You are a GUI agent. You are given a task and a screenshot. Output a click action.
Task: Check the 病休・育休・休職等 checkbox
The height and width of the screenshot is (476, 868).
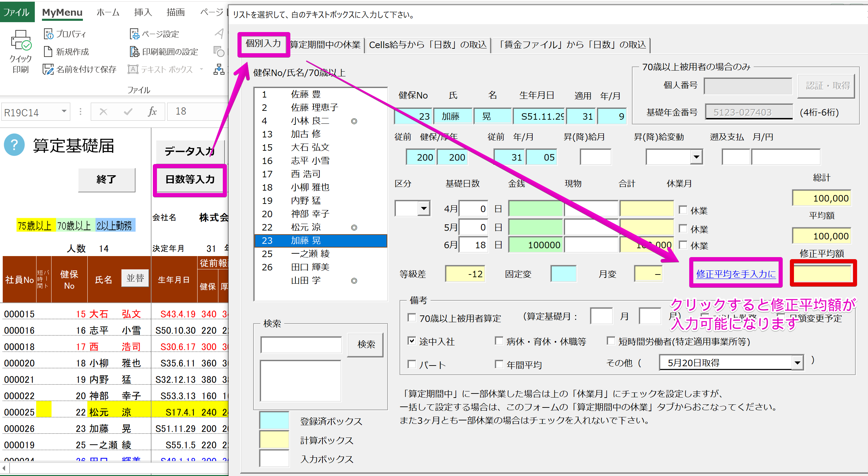pyautogui.click(x=499, y=341)
